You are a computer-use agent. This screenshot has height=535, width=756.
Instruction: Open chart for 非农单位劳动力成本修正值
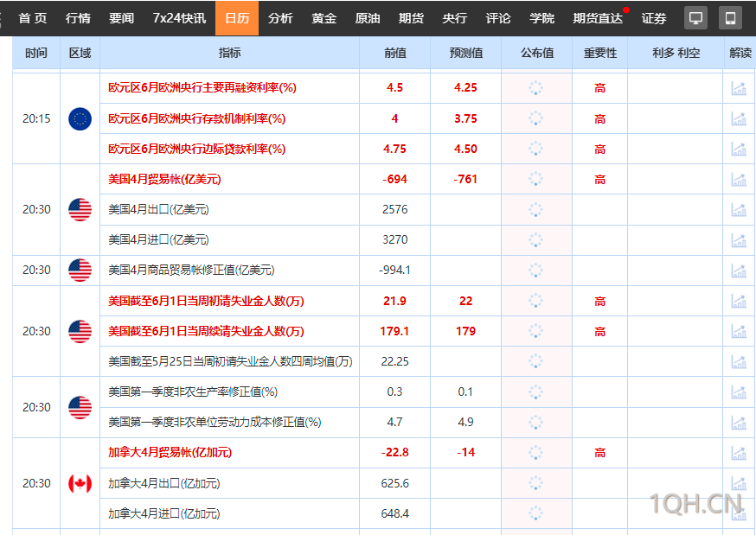click(739, 423)
